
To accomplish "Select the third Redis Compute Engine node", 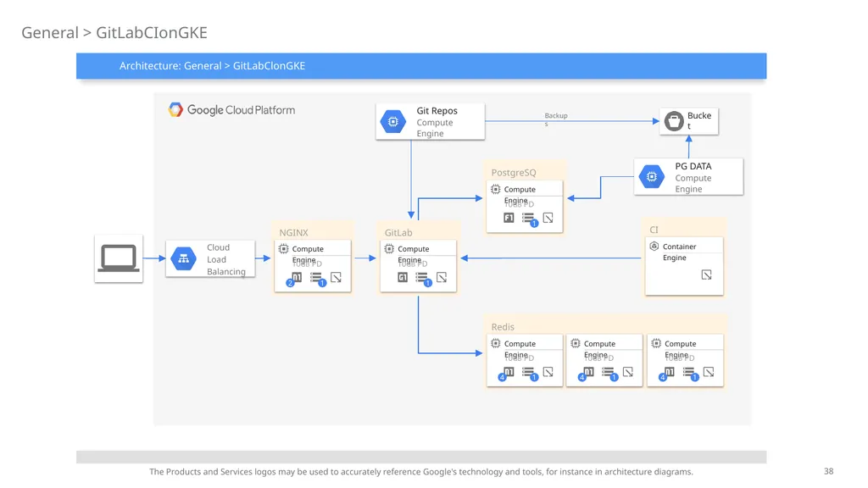I will 685,359.
